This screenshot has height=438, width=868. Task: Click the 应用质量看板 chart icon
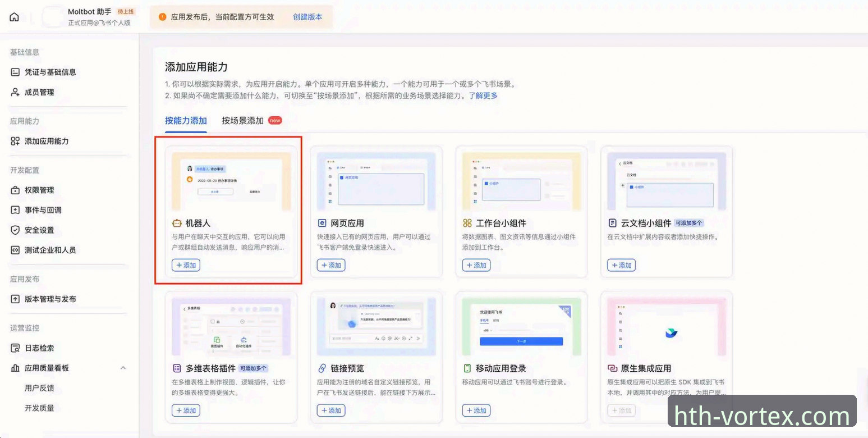point(15,368)
